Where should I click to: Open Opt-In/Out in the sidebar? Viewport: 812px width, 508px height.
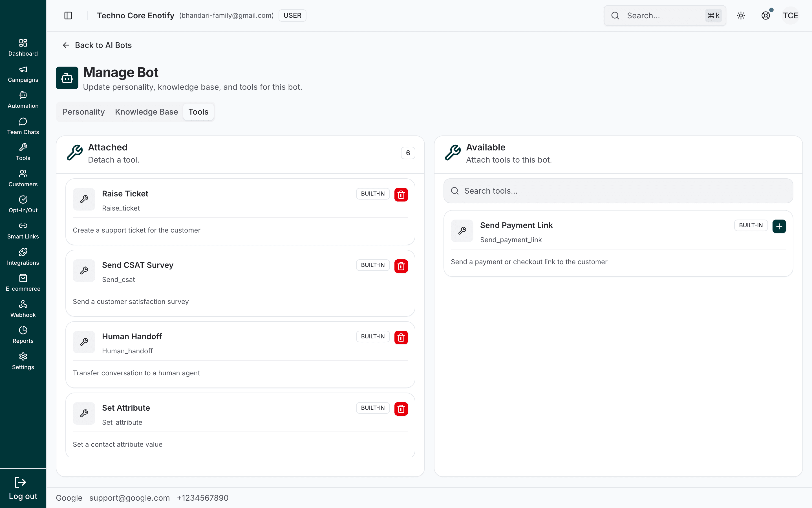tap(23, 204)
